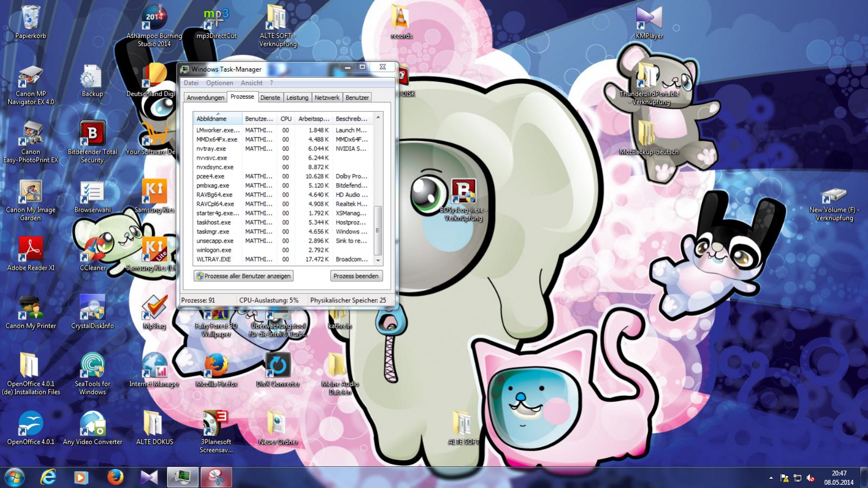Switch to the Leistung tab
The width and height of the screenshot is (868, 488).
pyautogui.click(x=297, y=98)
